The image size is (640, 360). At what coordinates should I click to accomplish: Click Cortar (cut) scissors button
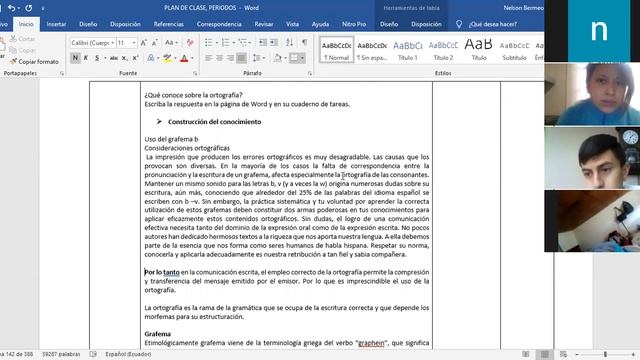coord(22,39)
